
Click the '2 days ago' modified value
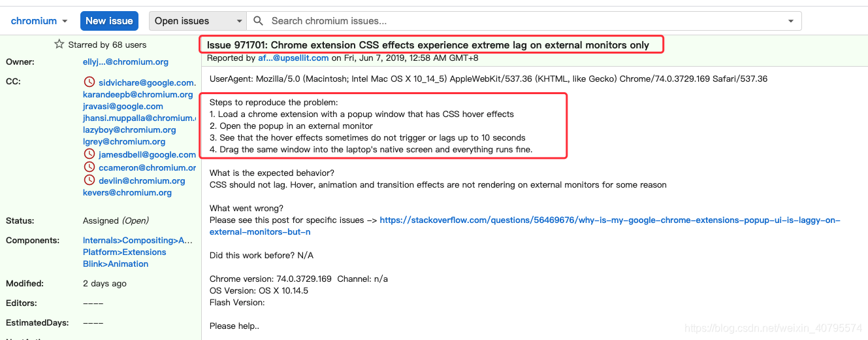(x=104, y=283)
